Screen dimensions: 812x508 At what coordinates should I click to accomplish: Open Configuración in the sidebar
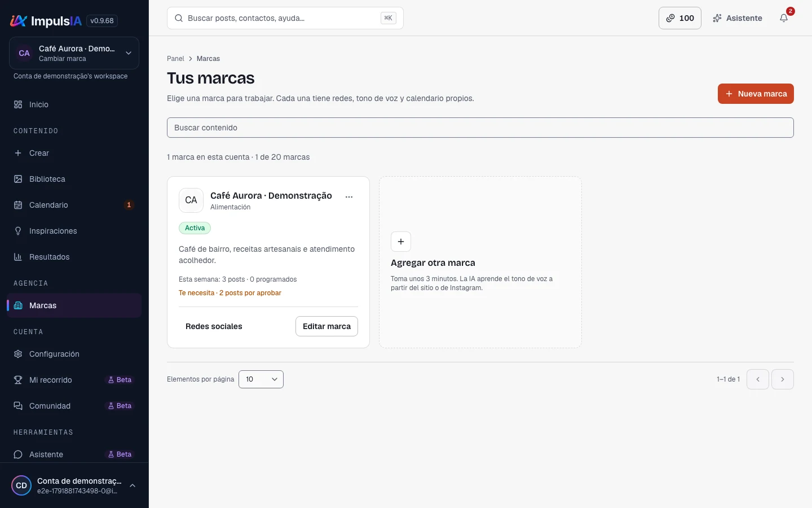click(74, 354)
